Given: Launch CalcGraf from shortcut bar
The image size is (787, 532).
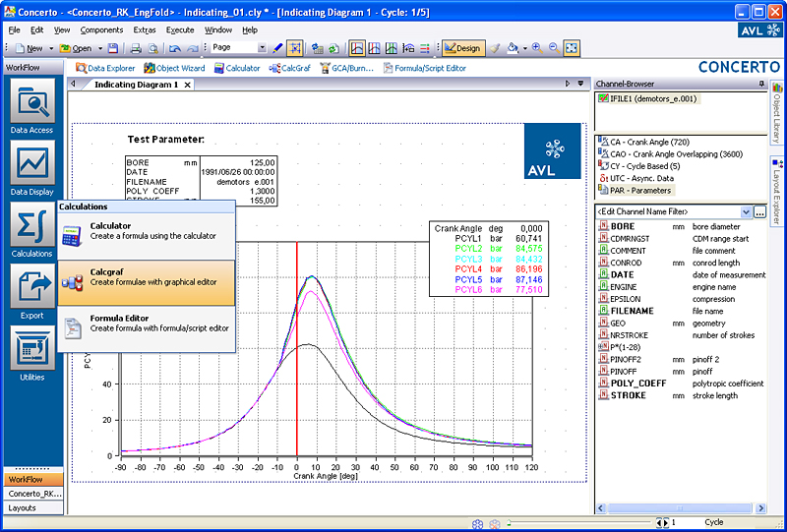Looking at the screenshot, I should click(x=289, y=68).
